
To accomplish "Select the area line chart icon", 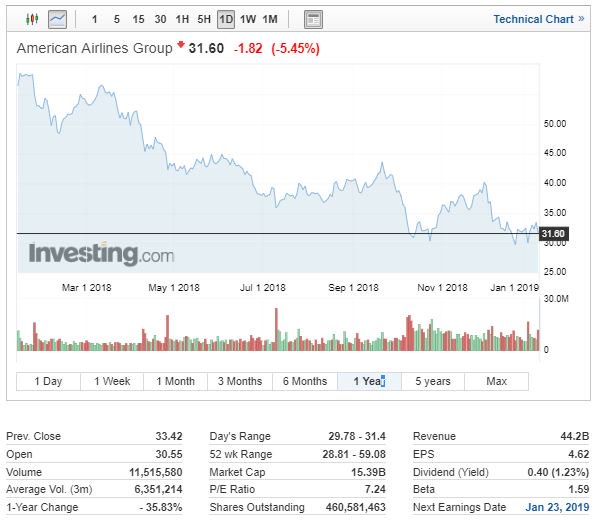I will point(57,19).
